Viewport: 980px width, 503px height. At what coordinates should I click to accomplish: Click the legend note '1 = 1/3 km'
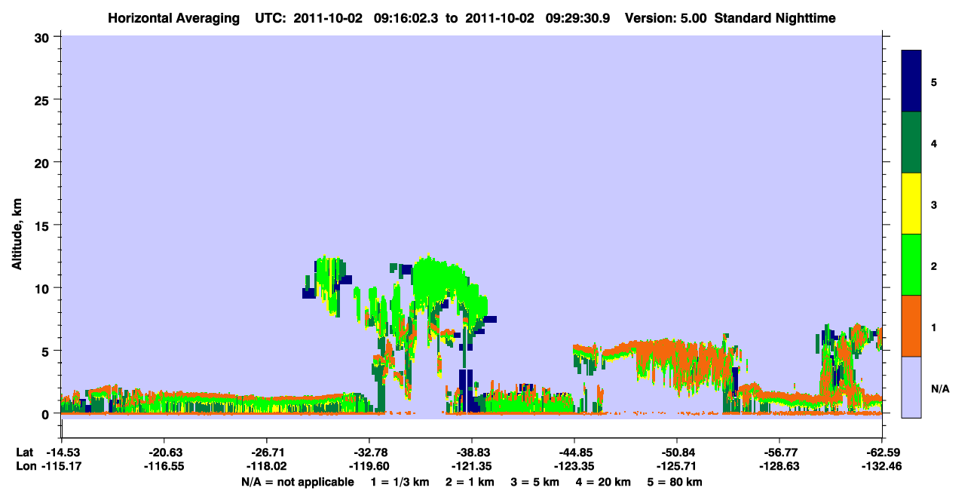tap(400, 481)
